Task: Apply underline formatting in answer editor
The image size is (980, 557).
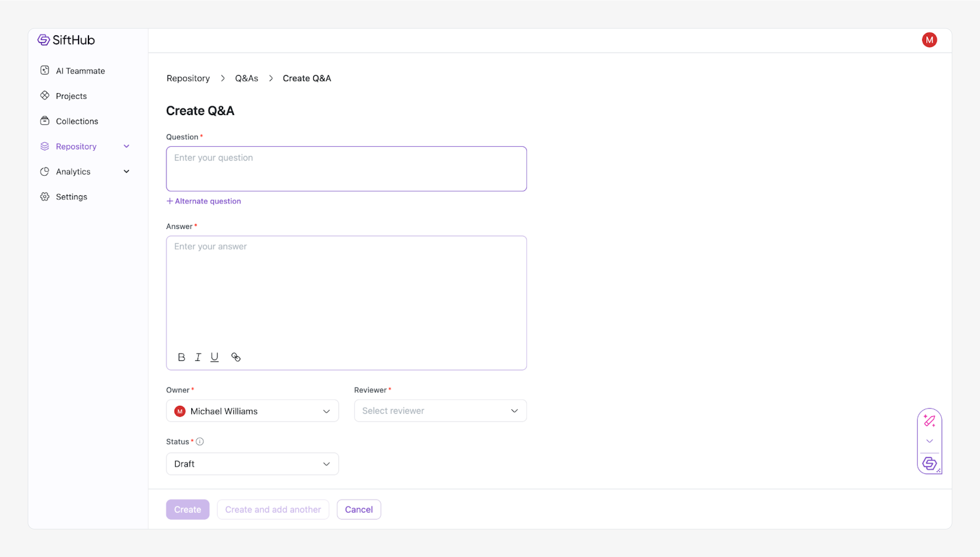Action: tap(214, 357)
